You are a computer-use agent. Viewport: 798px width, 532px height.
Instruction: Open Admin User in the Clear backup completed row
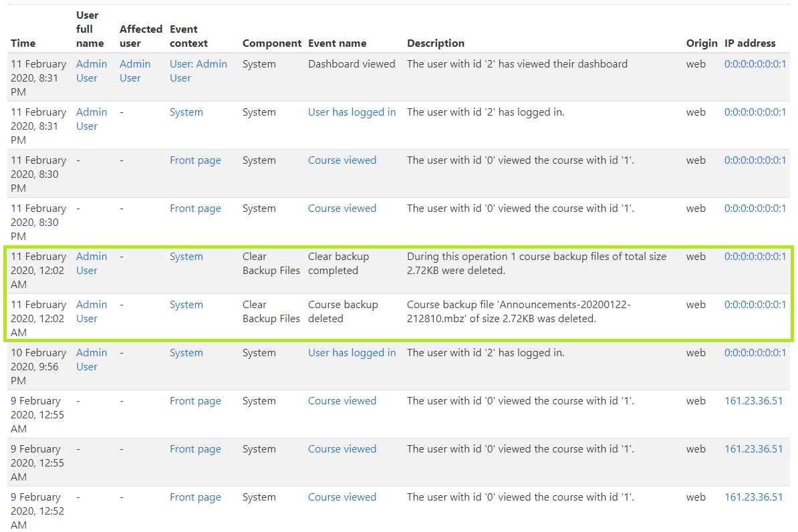point(92,263)
